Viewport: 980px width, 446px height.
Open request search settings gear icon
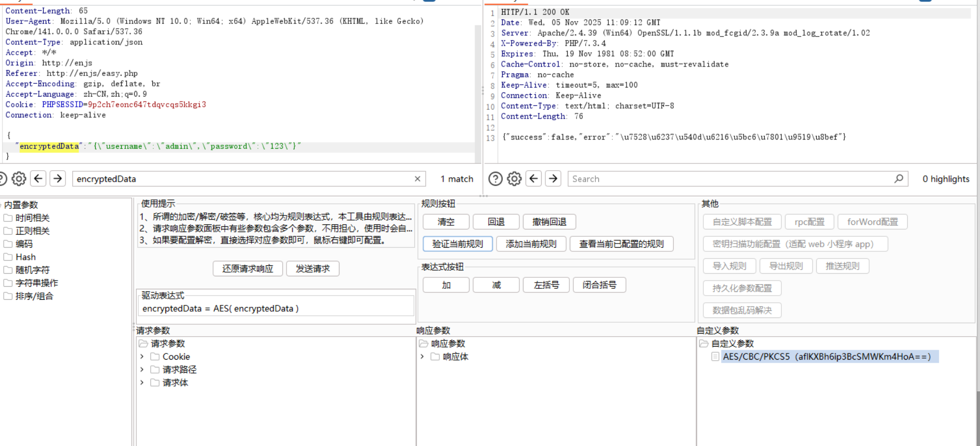[19, 179]
